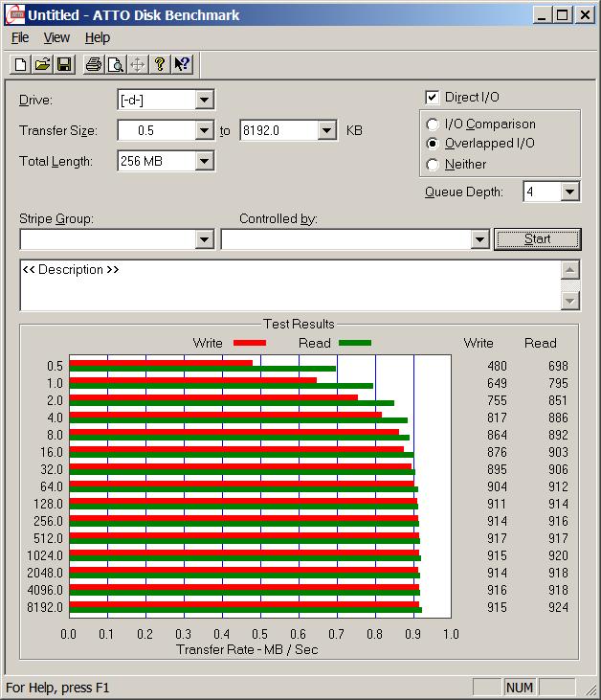Viewport: 601px width, 700px height.
Task: Click the New document toolbar icon
Action: coord(20,64)
